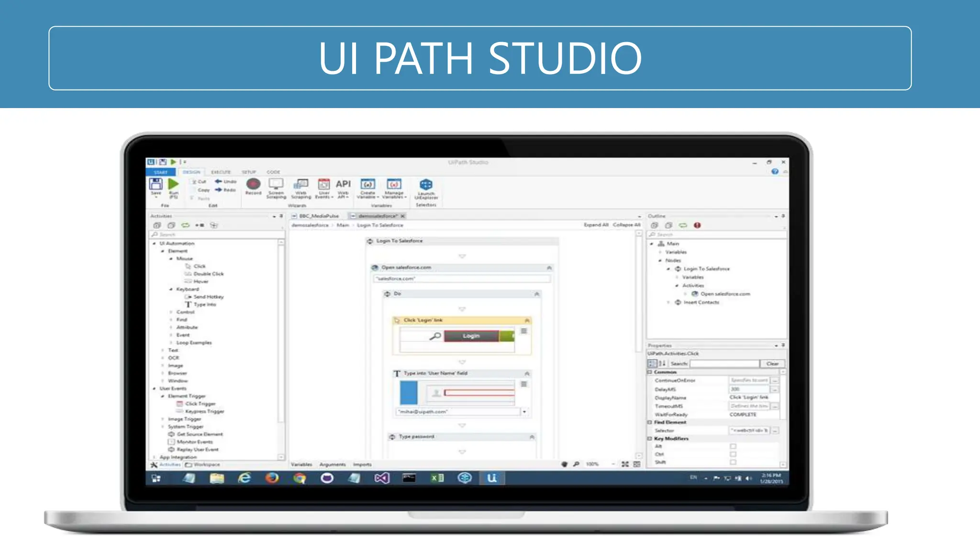Click the Record button in ribbon

point(253,185)
